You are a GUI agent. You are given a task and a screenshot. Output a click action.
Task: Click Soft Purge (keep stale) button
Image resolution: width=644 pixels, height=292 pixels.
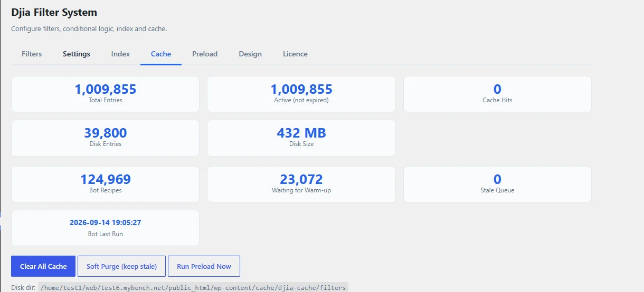(x=121, y=266)
